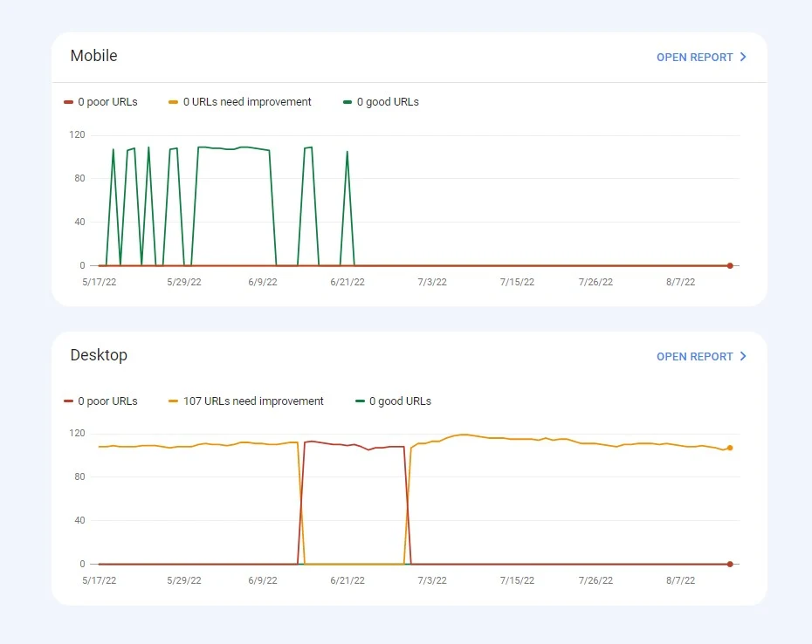The width and height of the screenshot is (812, 644).
Task: Click the Mobile card title
Action: click(93, 55)
